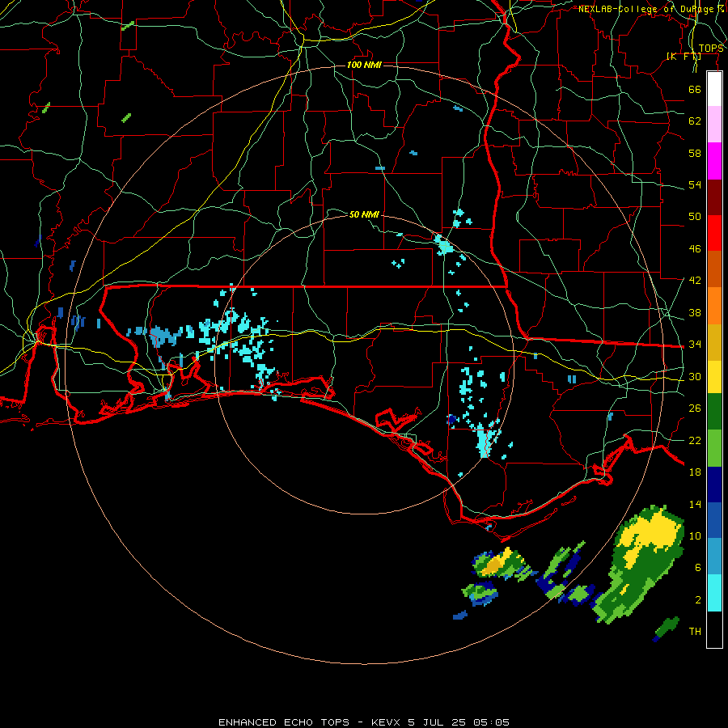Click the legend value 46
728x728 pixels.
click(695, 249)
